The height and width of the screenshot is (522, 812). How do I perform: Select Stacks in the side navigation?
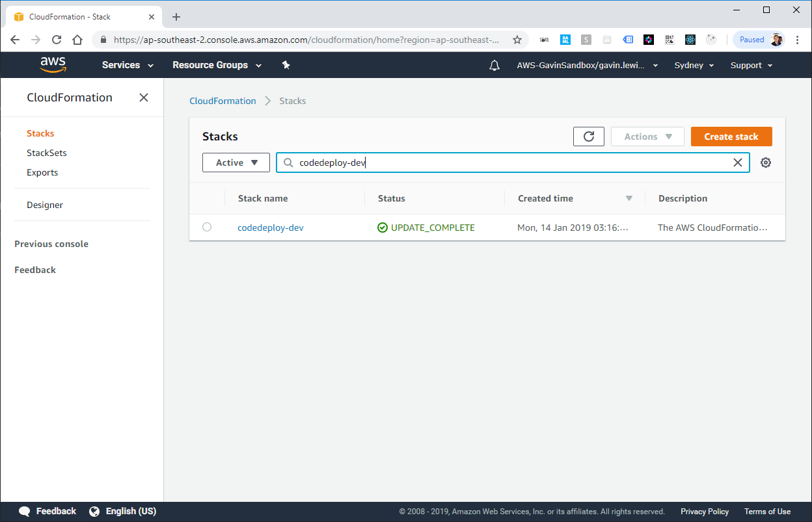pyautogui.click(x=40, y=133)
